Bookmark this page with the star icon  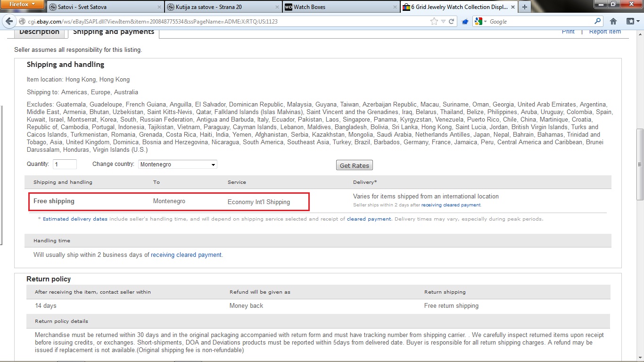[434, 22]
